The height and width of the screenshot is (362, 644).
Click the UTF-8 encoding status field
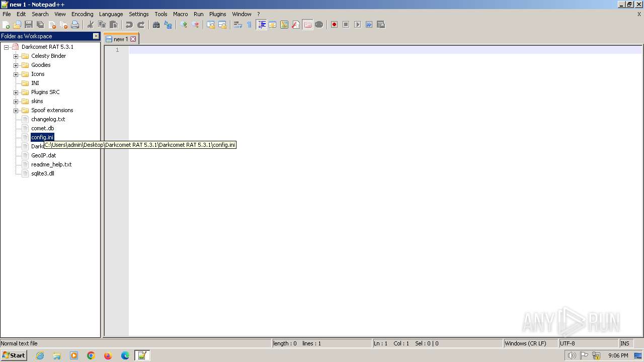(588, 343)
